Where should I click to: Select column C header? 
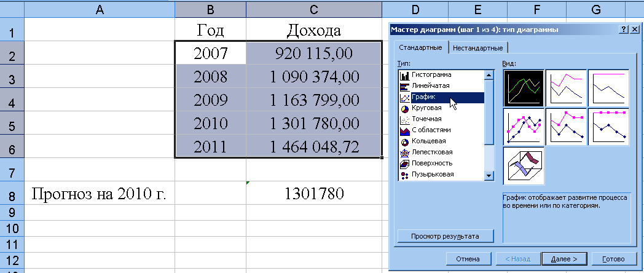click(x=314, y=10)
